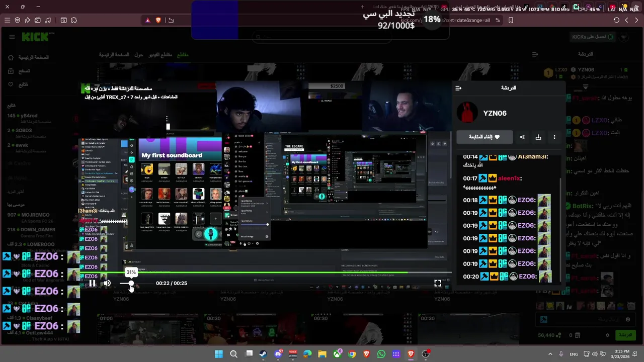Click the share arrow in address bar

(x=171, y=20)
